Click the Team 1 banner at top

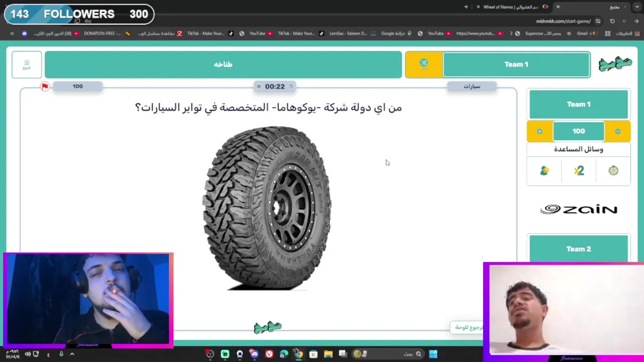pos(516,65)
